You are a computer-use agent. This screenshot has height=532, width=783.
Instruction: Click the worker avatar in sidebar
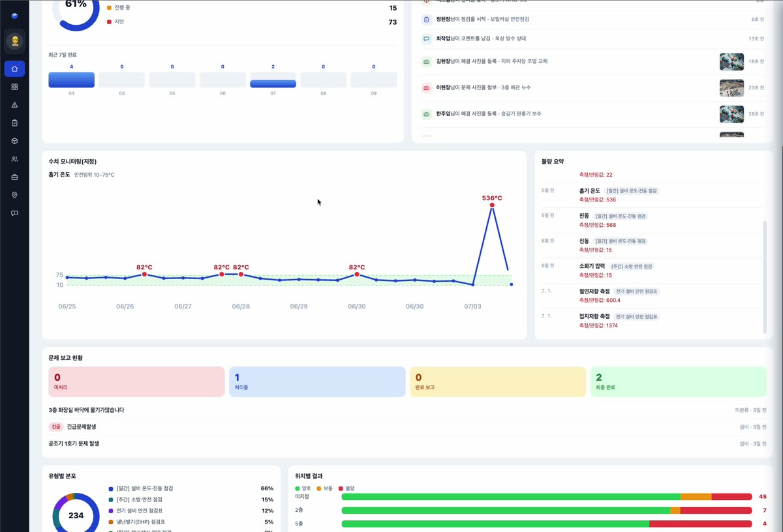click(14, 41)
